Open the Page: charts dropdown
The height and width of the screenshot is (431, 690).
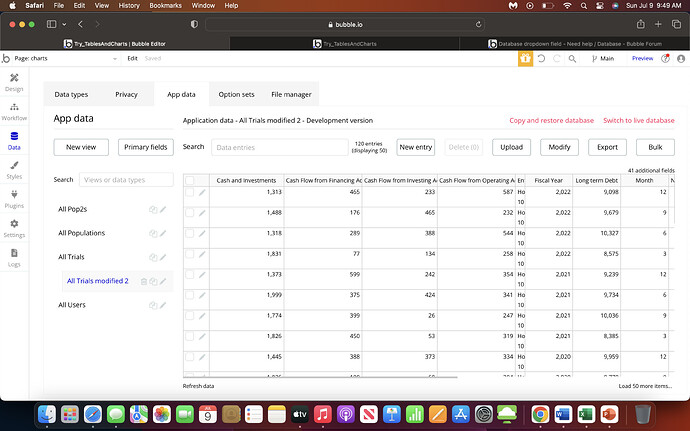tap(66, 59)
